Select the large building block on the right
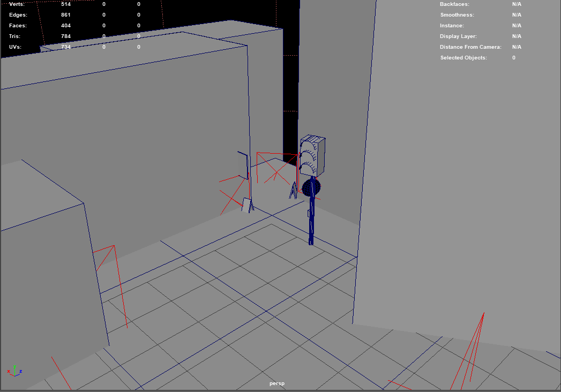 tap(461, 187)
